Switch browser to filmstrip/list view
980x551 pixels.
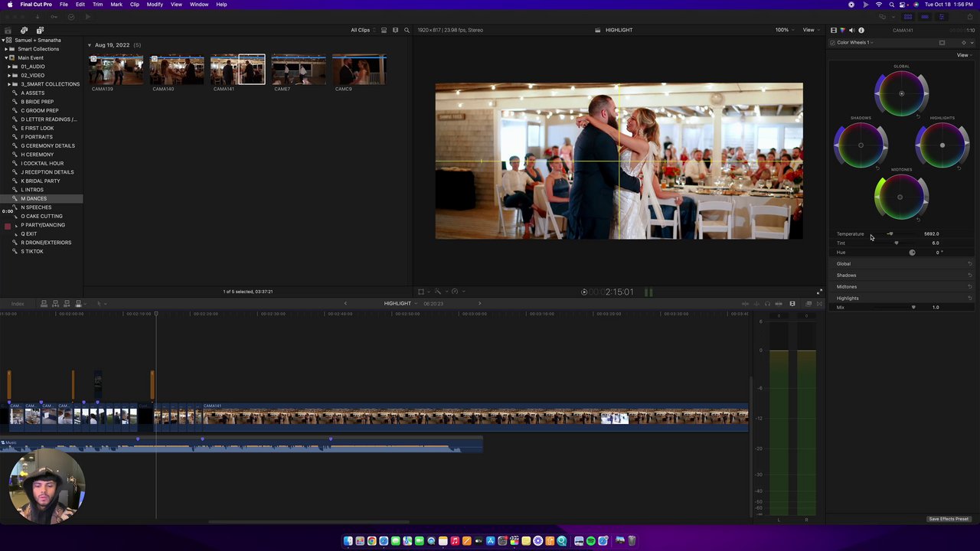[x=384, y=30]
